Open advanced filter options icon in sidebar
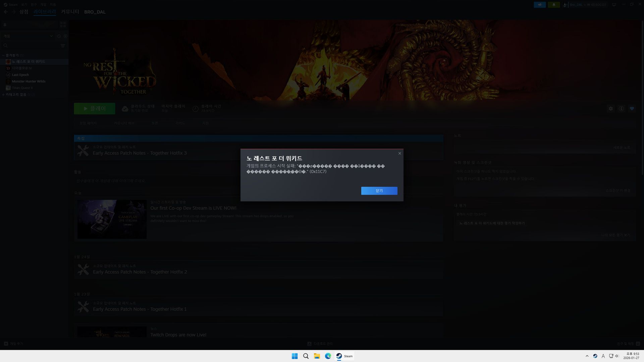 click(63, 46)
